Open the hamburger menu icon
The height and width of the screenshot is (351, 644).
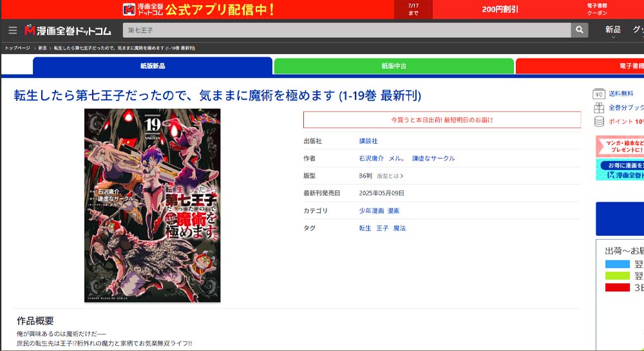point(13,30)
